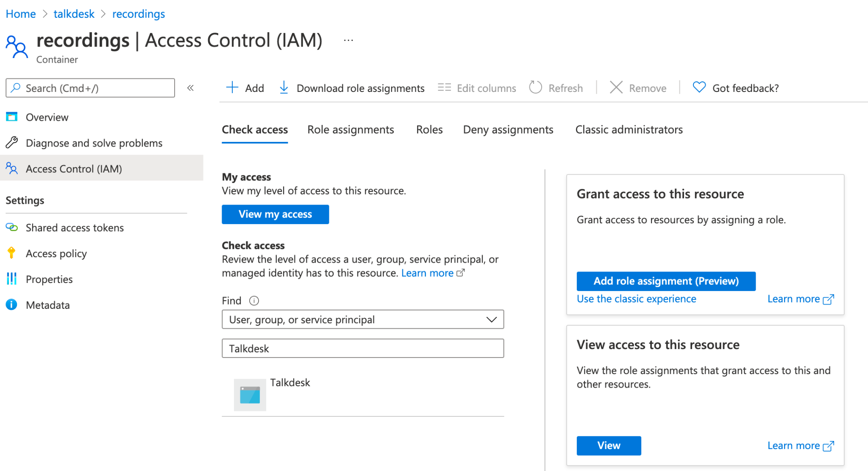
Task: Click the Add plus icon
Action: pos(232,88)
